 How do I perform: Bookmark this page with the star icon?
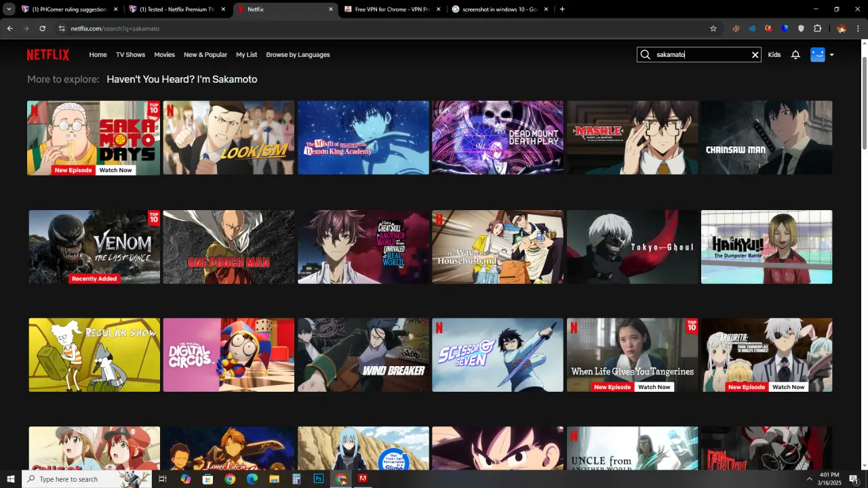click(x=713, y=28)
